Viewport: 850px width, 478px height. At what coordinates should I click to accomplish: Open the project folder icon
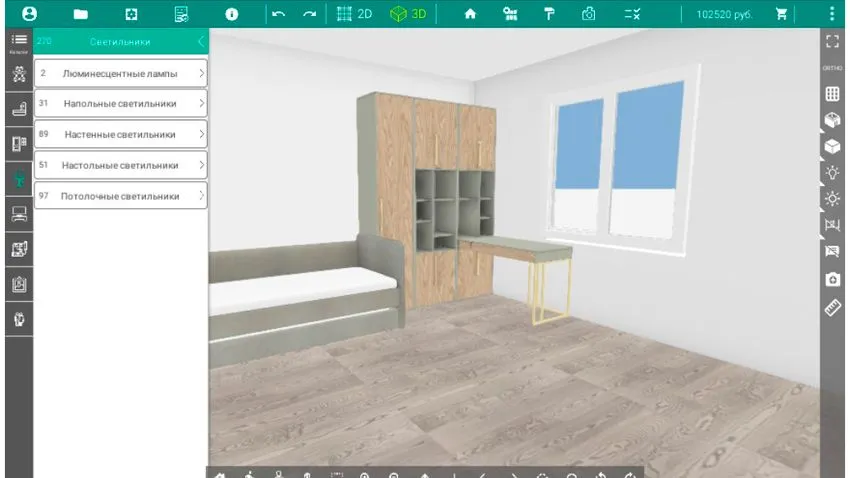(81, 14)
